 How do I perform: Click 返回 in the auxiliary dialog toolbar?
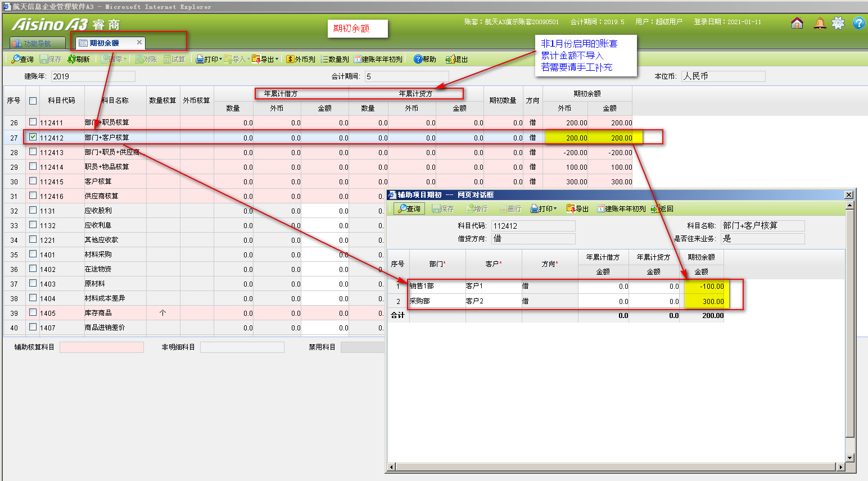pyautogui.click(x=662, y=208)
